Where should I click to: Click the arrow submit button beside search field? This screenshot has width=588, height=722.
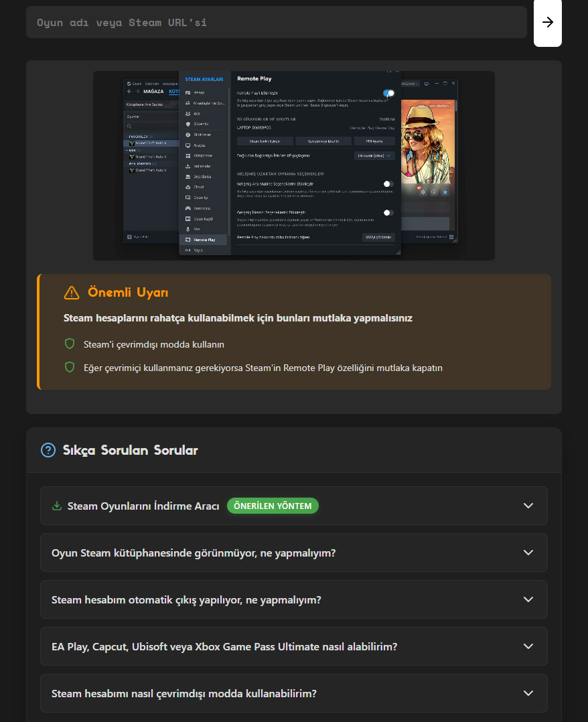(x=547, y=22)
